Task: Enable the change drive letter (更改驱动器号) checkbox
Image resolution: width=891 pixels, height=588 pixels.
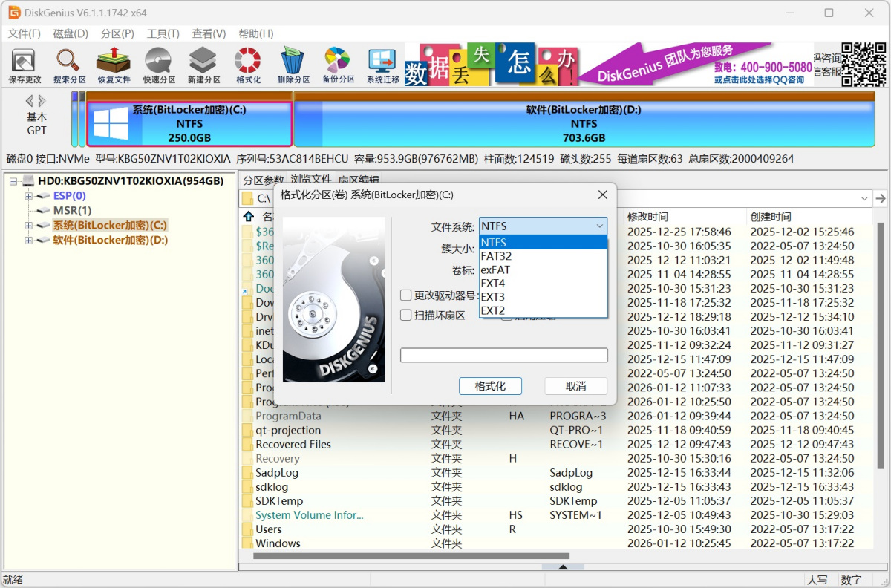Action: [x=406, y=295]
